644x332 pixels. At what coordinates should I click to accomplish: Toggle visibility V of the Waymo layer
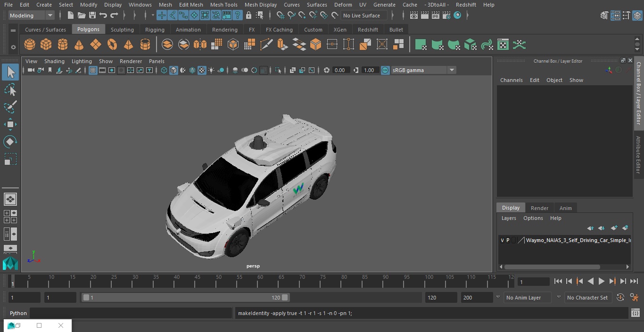[502, 240]
